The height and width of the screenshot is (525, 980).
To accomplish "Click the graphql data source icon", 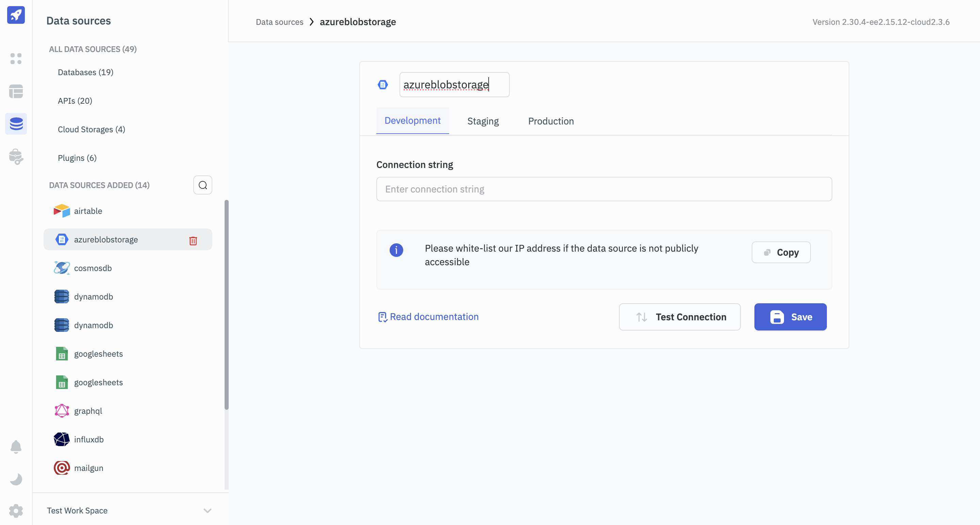I will 61,410.
